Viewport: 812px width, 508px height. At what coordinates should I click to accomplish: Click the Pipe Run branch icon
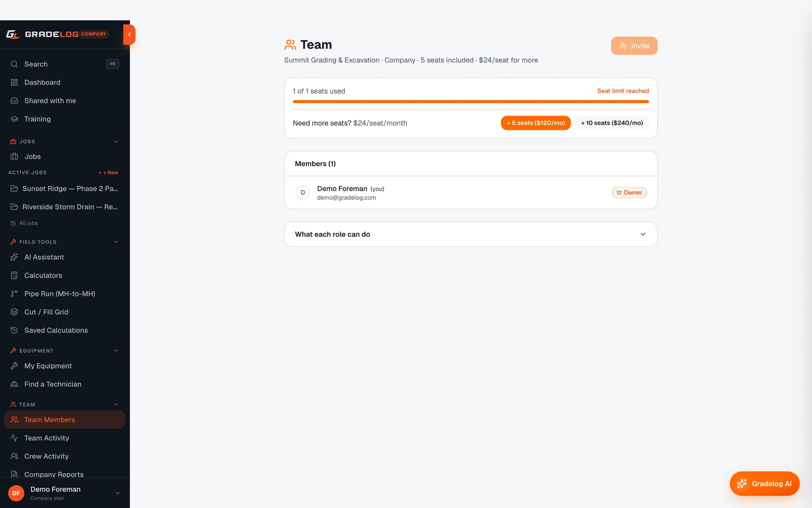tap(14, 294)
